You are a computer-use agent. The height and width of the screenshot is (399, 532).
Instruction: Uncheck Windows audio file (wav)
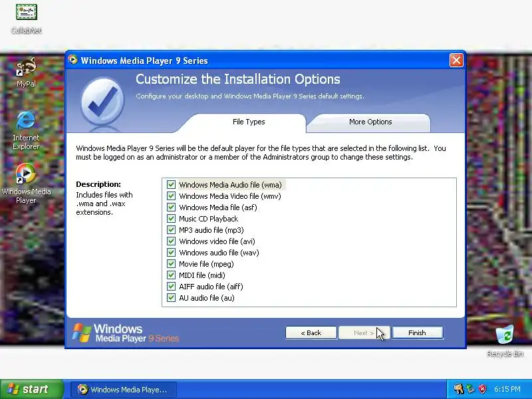(171, 253)
